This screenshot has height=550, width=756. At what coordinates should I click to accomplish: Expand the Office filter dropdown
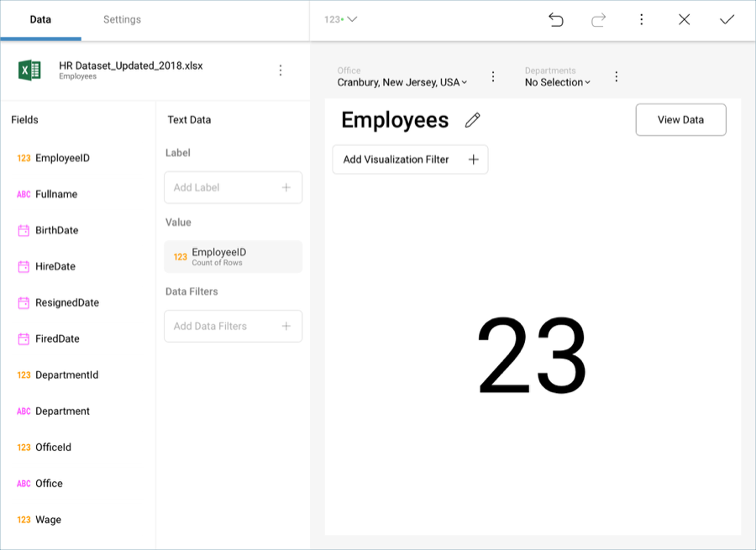pos(402,82)
